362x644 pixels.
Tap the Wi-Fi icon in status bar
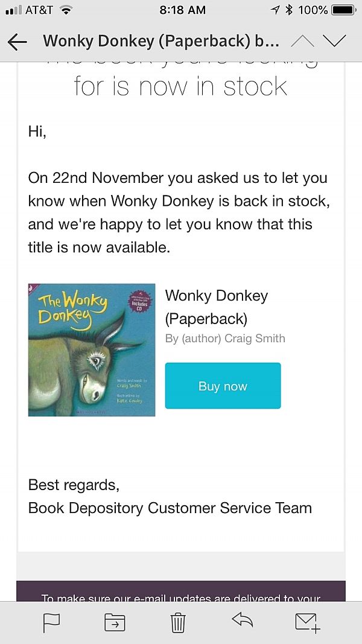point(65,10)
